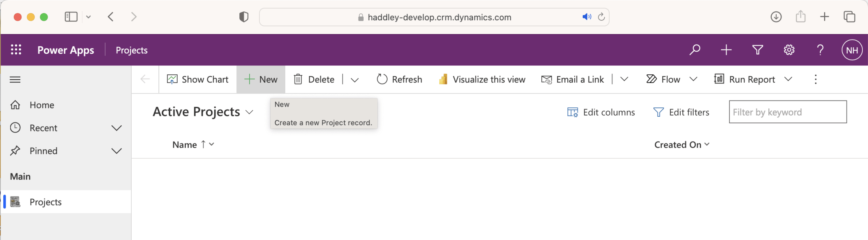Go to Home in the sidebar
Image resolution: width=868 pixels, height=240 pixels.
click(x=41, y=105)
